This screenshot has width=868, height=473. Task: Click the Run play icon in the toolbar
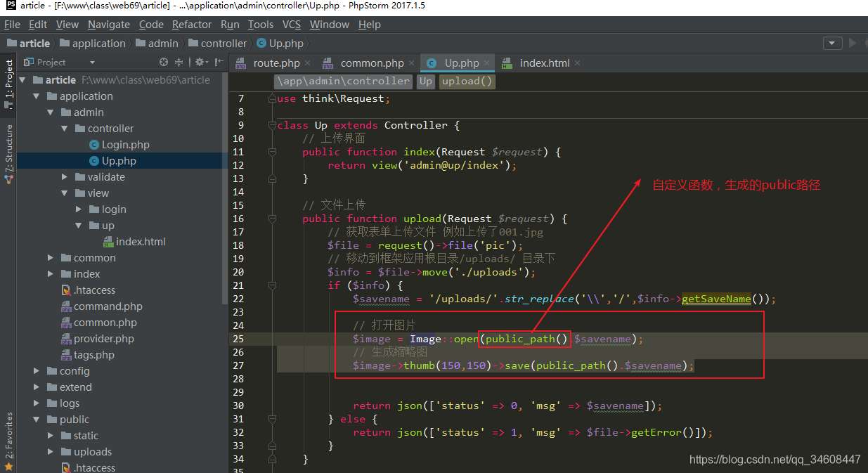pyautogui.click(x=853, y=43)
